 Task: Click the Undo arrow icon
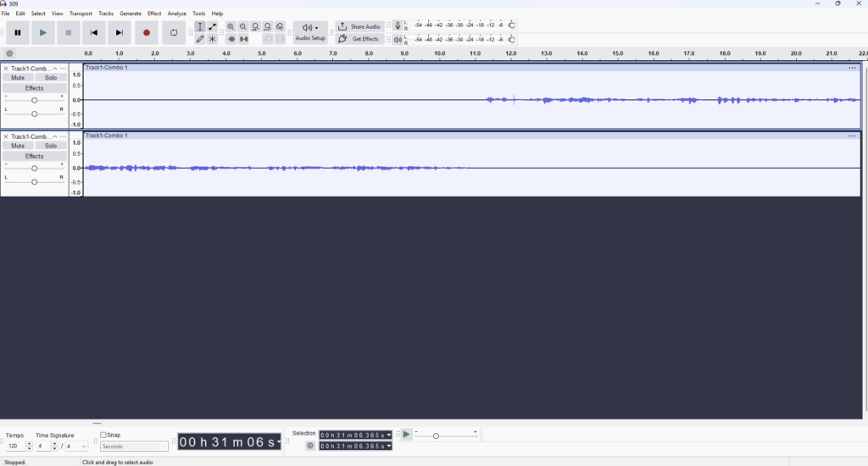pos(268,39)
